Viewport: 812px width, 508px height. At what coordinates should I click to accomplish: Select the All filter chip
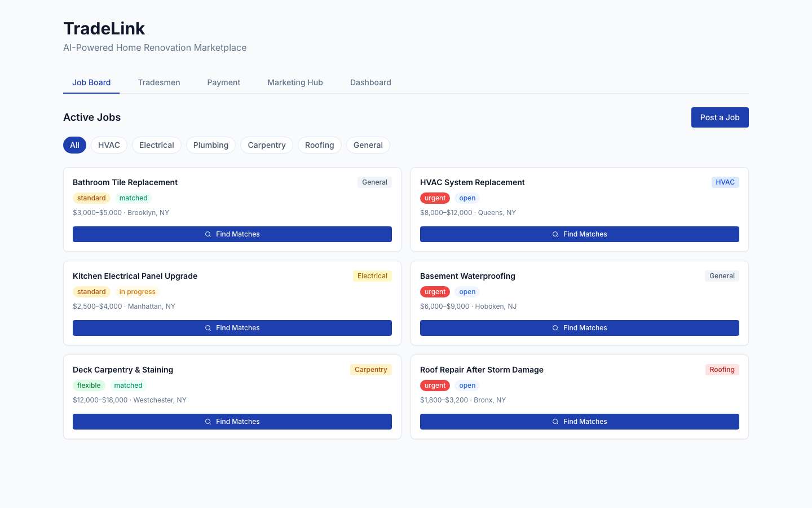74,145
